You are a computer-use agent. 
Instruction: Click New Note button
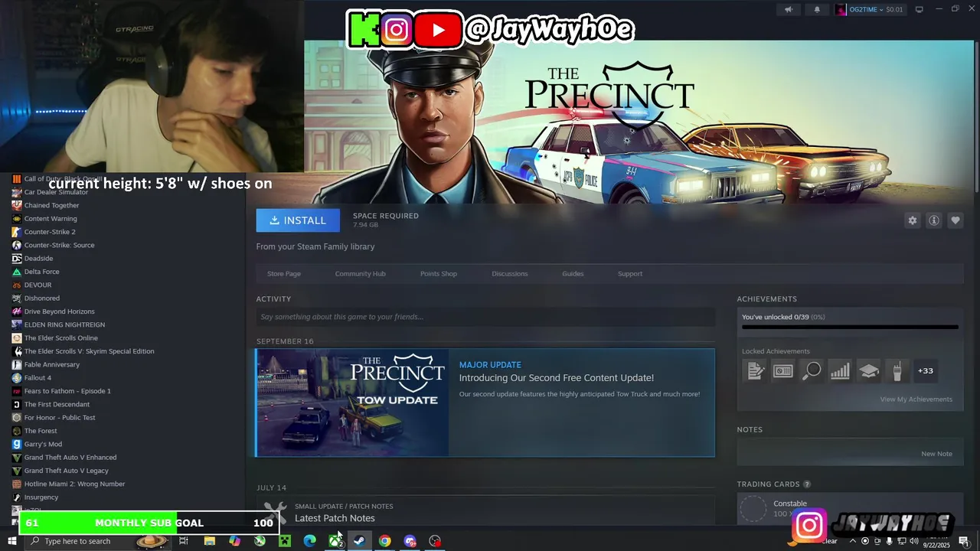(x=936, y=454)
